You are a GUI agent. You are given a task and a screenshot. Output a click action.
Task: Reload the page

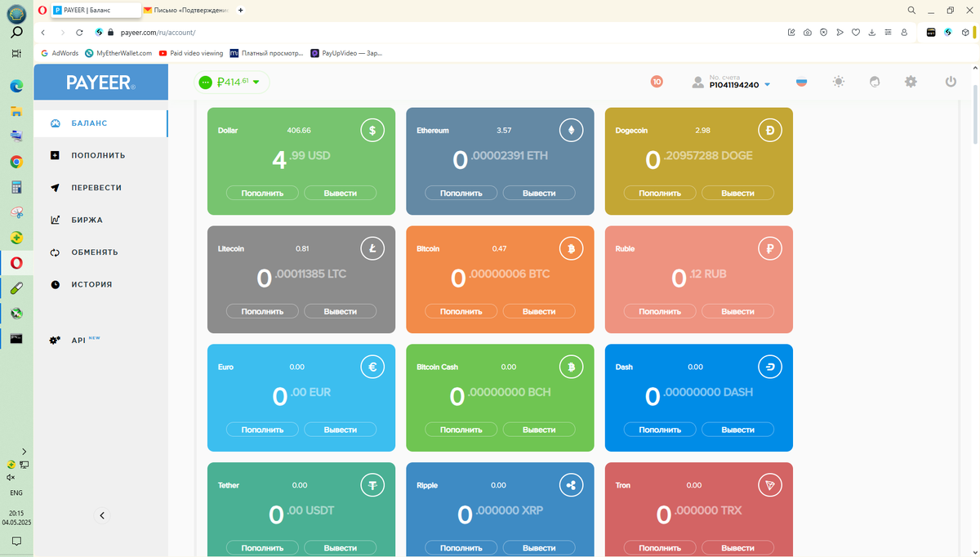79,33
